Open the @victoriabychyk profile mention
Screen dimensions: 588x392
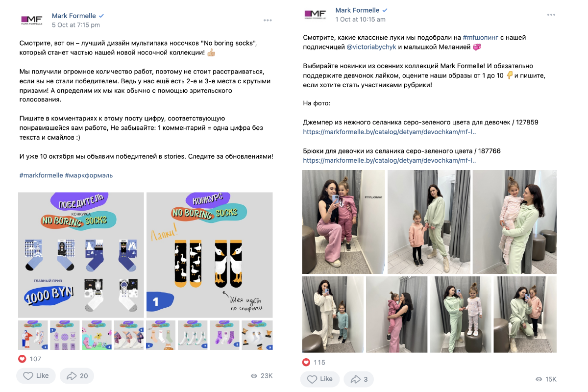point(372,47)
